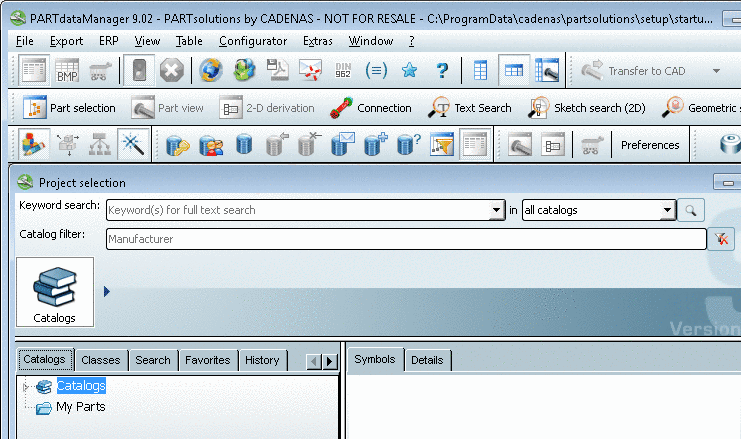The width and height of the screenshot is (741, 439).
Task: Click the database with question mark icon
Action: [x=409, y=145]
